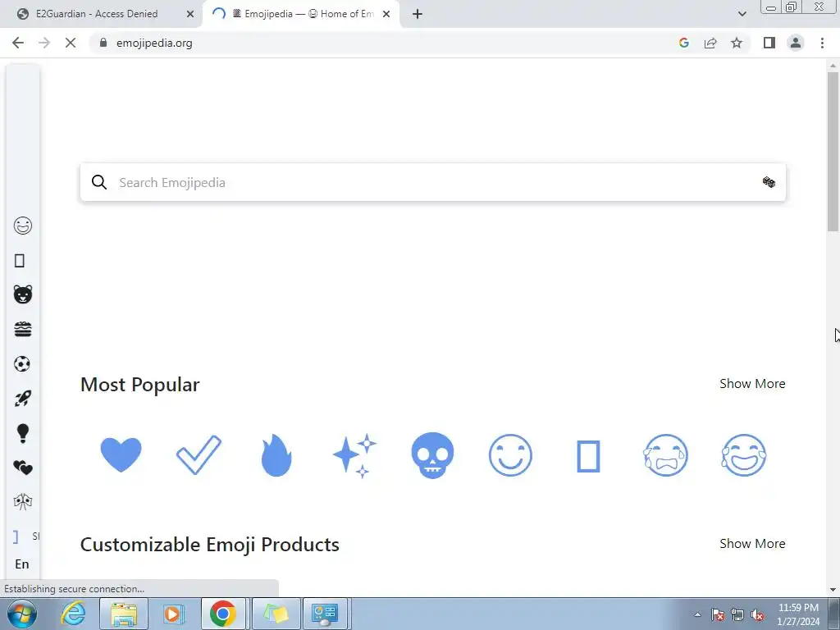Open the Smileys category in sidebar
The width and height of the screenshot is (840, 630).
22,226
